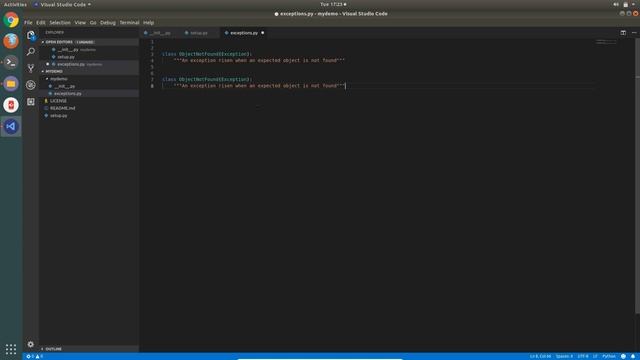
Task: Change end of line sequence LF
Action: [595, 356]
